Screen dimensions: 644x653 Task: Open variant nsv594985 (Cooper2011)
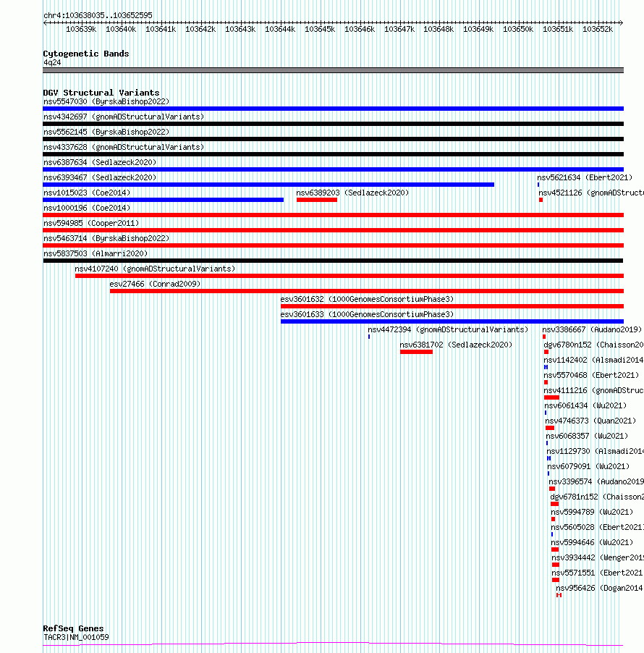click(91, 223)
